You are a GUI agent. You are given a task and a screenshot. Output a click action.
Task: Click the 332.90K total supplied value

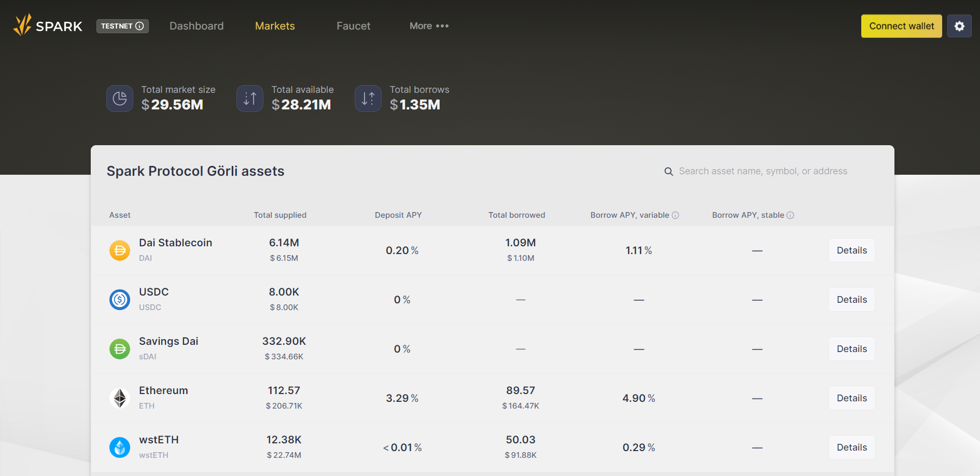pyautogui.click(x=284, y=341)
